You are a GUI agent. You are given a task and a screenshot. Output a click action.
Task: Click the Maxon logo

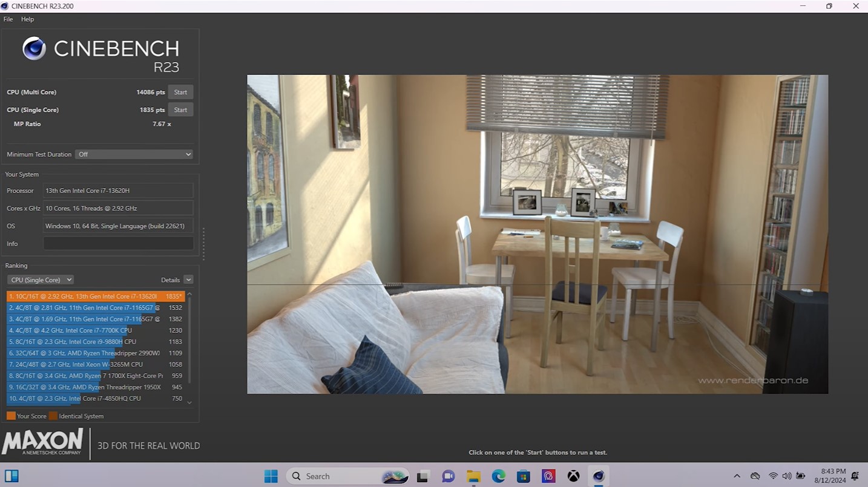42,442
